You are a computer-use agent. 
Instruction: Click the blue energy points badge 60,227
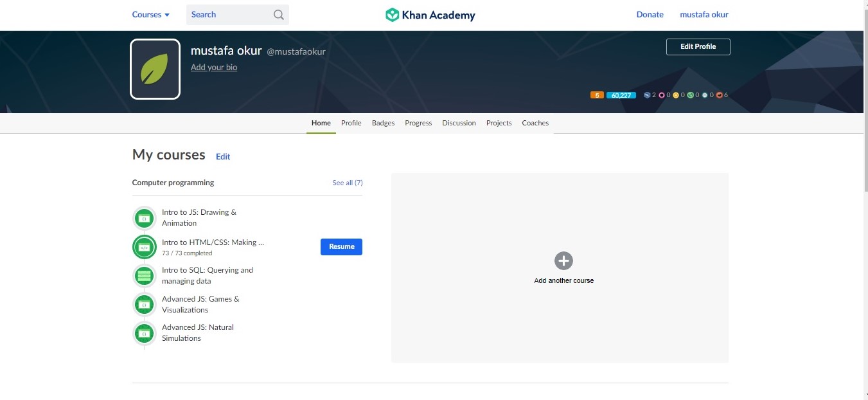pos(621,95)
